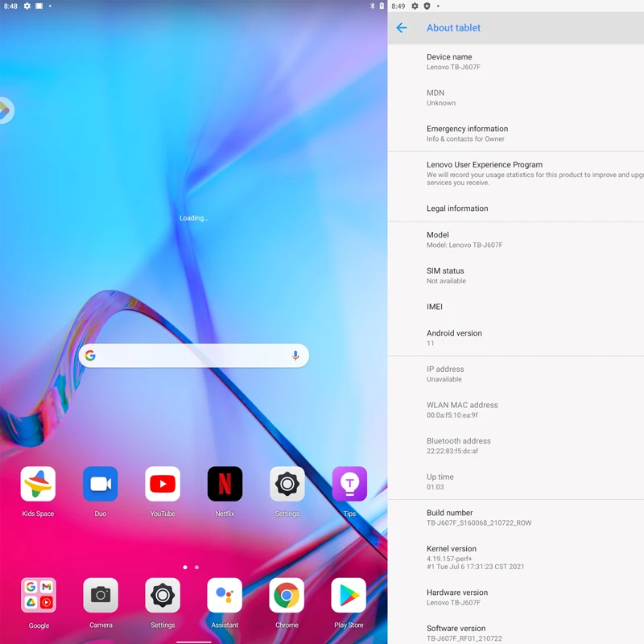Open the Settings app in the dock

[x=163, y=596]
